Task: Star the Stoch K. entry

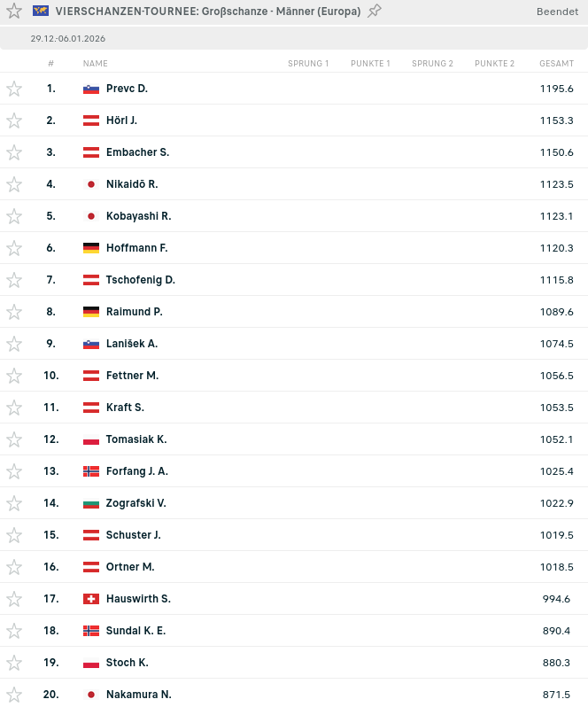Action: (14, 663)
